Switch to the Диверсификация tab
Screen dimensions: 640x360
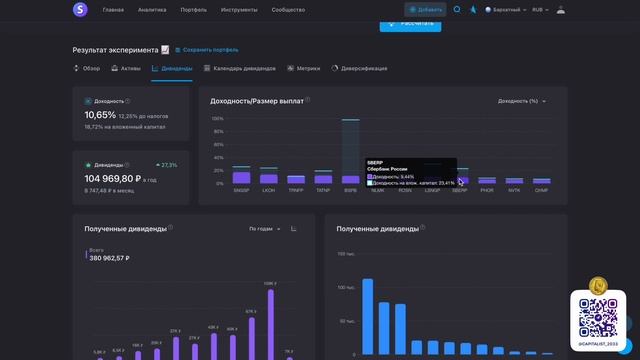tap(359, 69)
